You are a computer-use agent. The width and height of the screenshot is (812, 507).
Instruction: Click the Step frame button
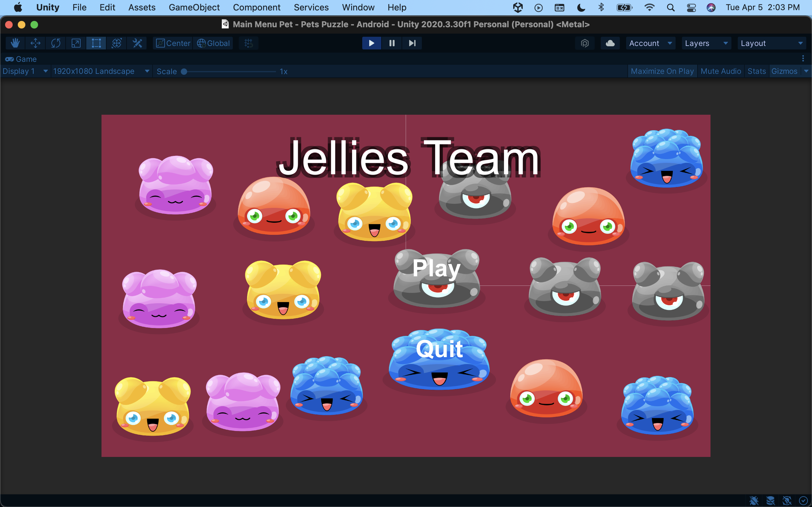click(x=412, y=43)
